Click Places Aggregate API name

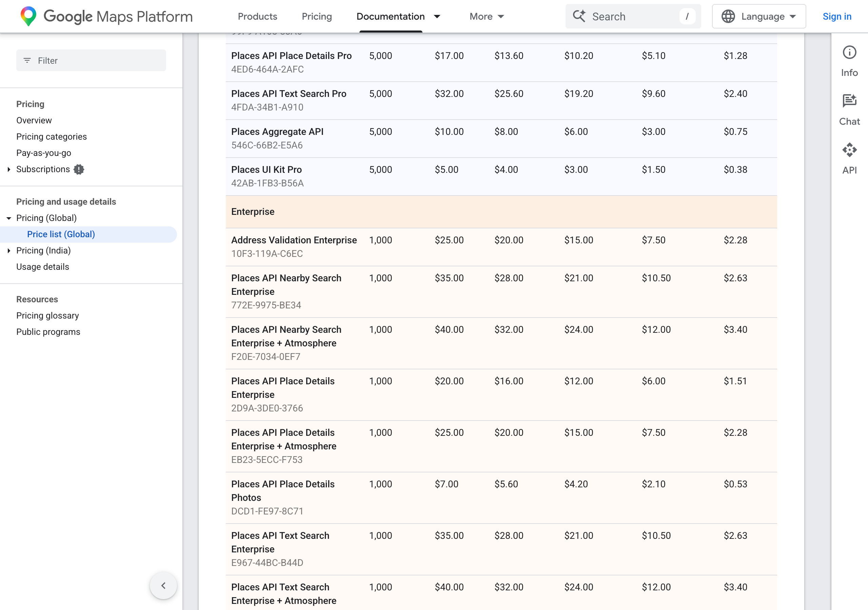tap(277, 132)
